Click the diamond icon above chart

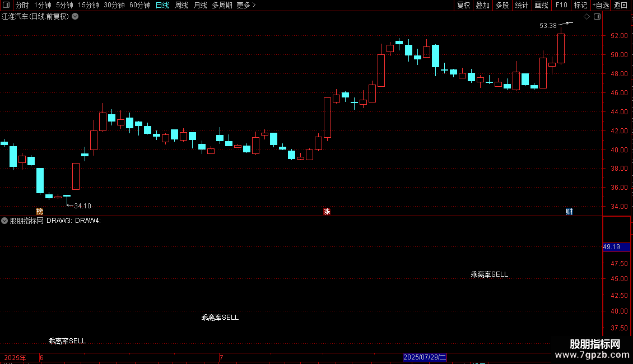click(587, 17)
